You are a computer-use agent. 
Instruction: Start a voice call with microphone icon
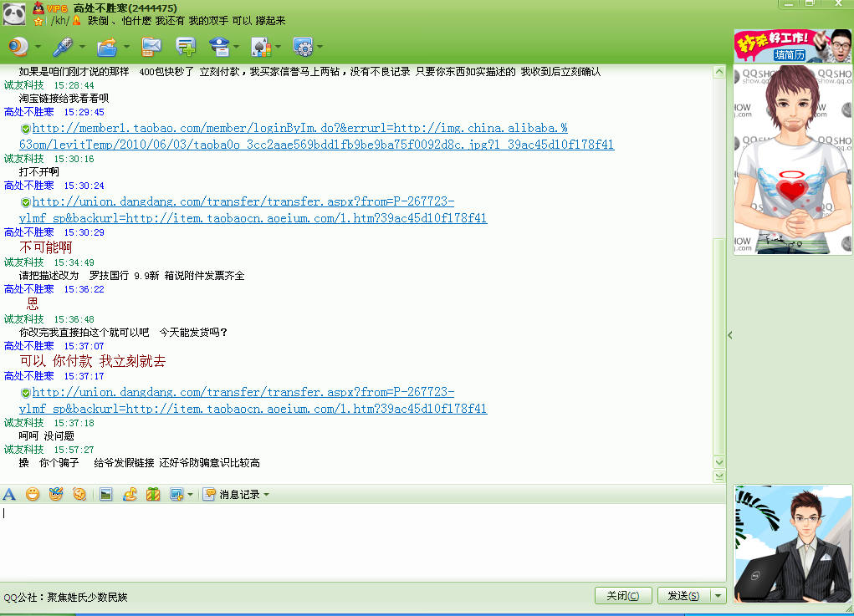[63, 46]
